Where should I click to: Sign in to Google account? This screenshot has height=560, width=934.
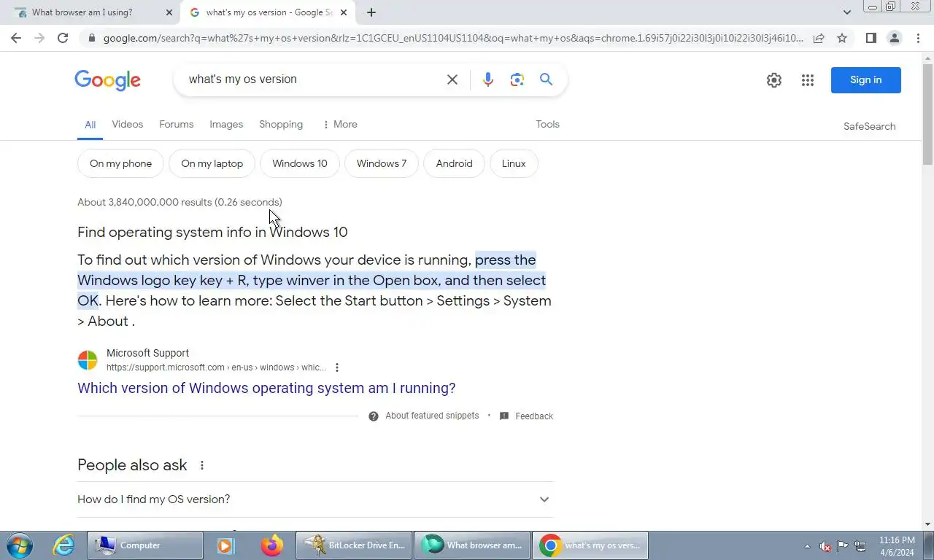(865, 80)
